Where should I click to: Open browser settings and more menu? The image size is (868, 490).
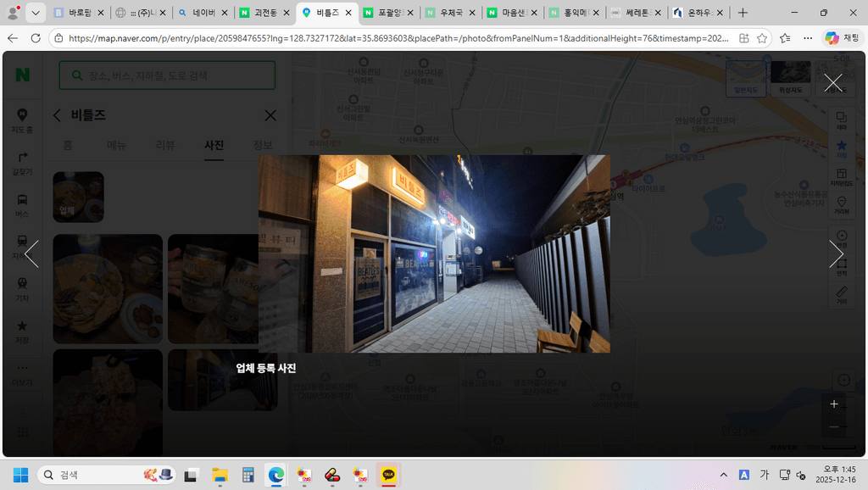click(x=808, y=38)
